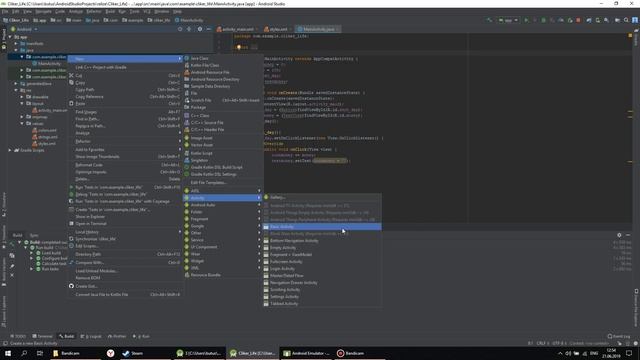
Task: Open the app run configuration dropdown
Action: tap(508, 20)
